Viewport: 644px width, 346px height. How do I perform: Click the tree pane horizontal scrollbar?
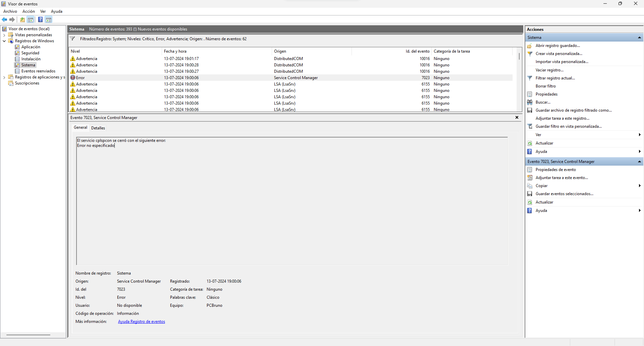pos(28,335)
